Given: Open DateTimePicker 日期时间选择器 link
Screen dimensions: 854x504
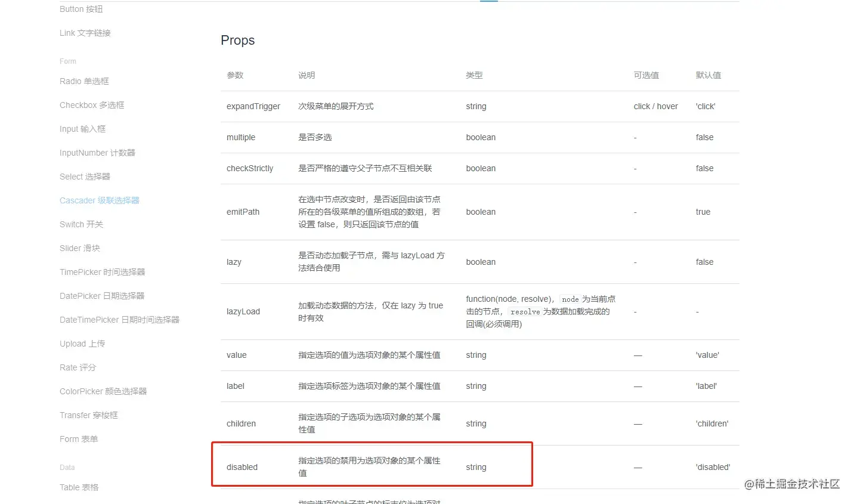Looking at the screenshot, I should [x=119, y=320].
